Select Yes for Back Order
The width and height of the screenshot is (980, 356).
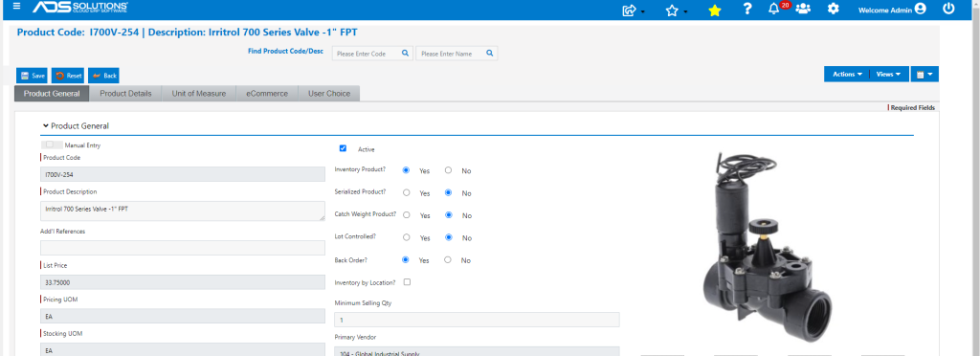[x=406, y=259]
